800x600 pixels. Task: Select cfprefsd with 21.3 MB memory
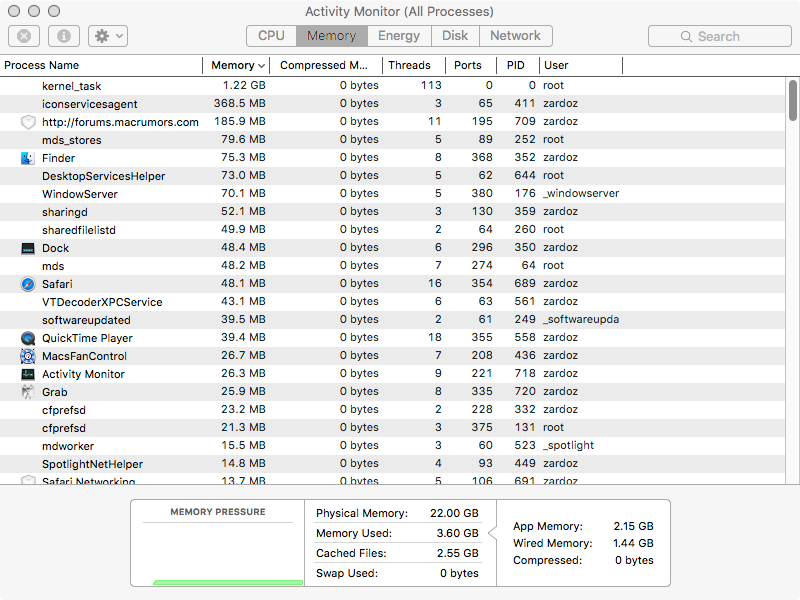[392, 428]
